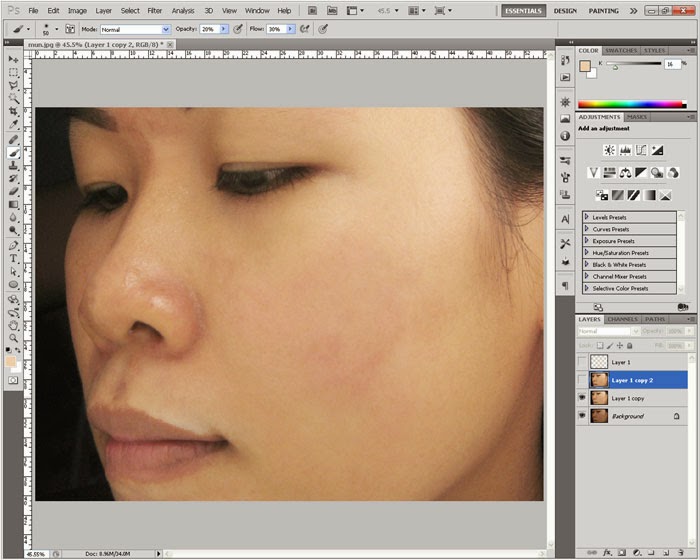Add a Vibrance adjustment
This screenshot has width=700, height=560.
pyautogui.click(x=593, y=172)
